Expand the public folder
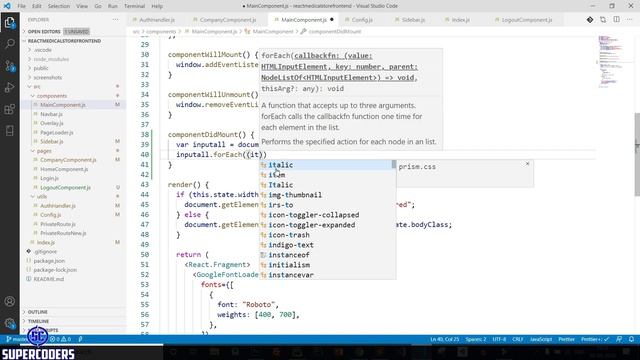 coord(41,68)
